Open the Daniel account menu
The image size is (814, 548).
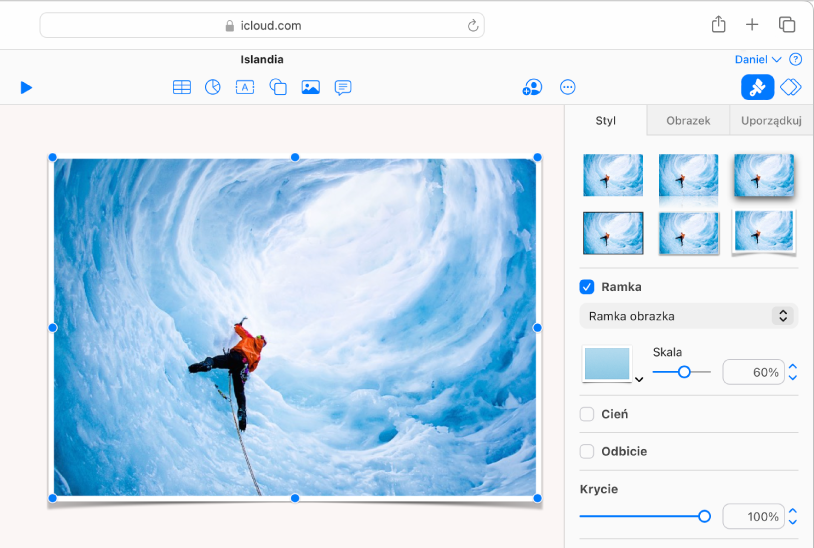[x=757, y=60]
